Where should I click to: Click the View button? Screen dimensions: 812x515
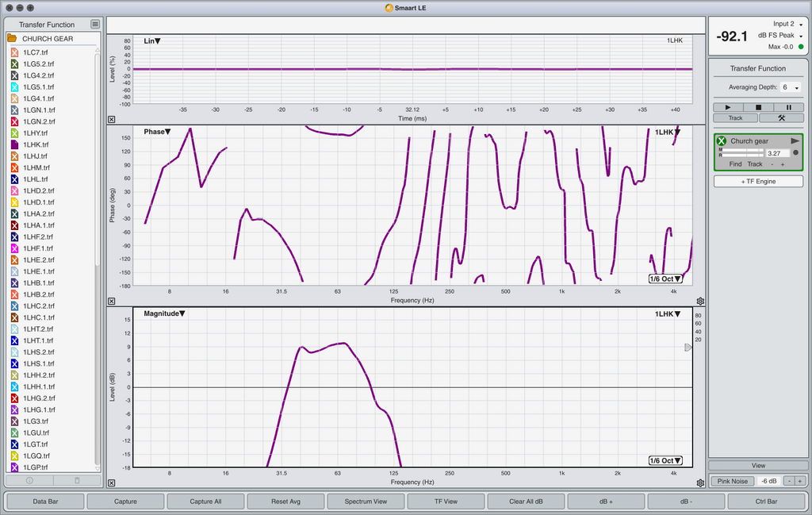click(758, 465)
